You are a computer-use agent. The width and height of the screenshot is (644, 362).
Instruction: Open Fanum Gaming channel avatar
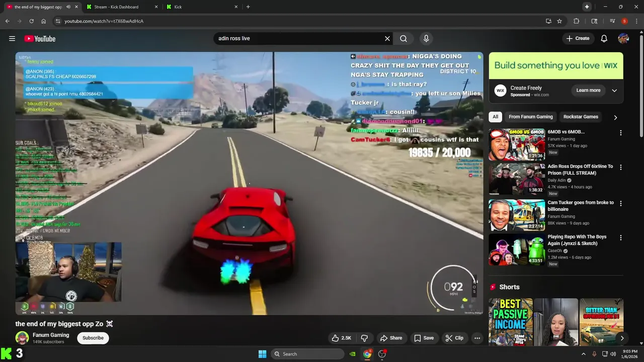(22, 338)
